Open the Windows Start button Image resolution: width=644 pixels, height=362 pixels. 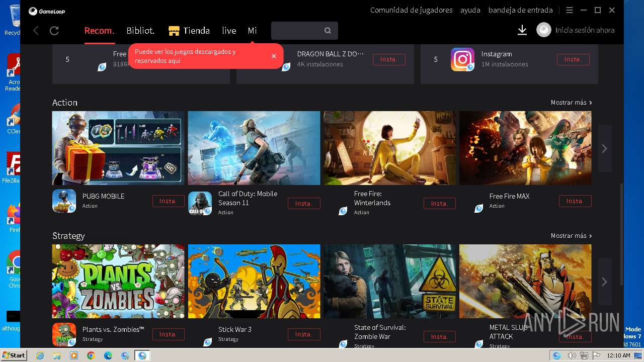[14, 355]
